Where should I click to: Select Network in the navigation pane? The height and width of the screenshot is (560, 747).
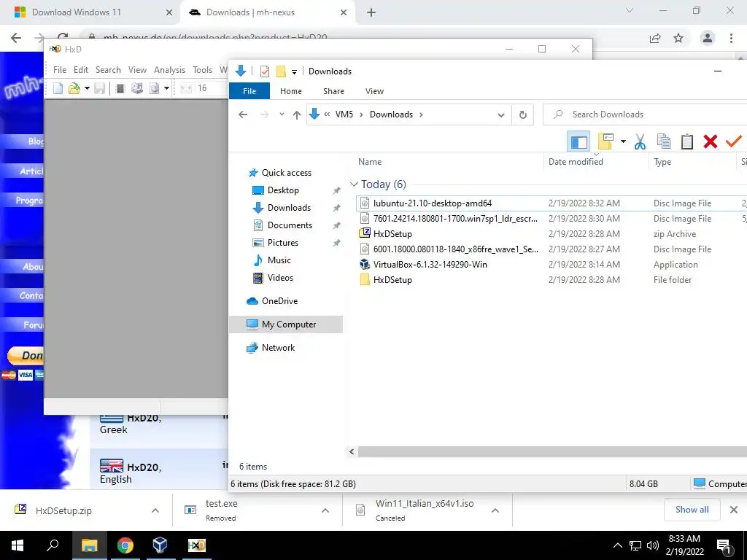(278, 348)
